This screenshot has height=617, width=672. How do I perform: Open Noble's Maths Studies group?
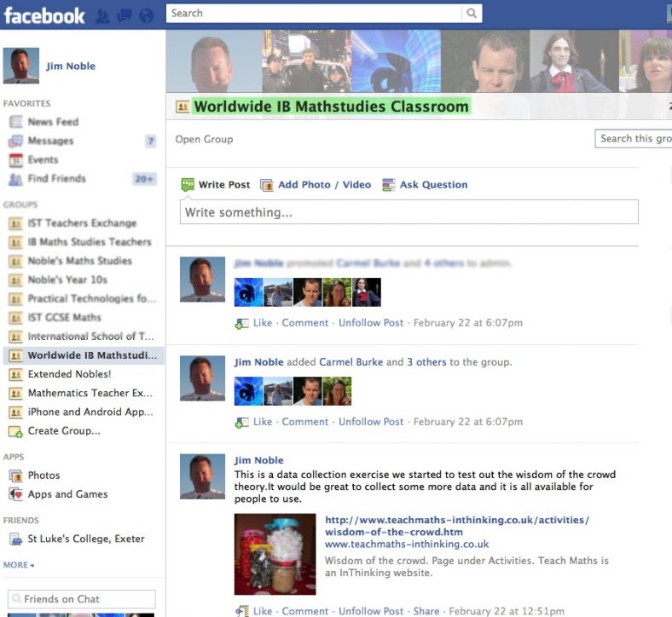[79, 261]
